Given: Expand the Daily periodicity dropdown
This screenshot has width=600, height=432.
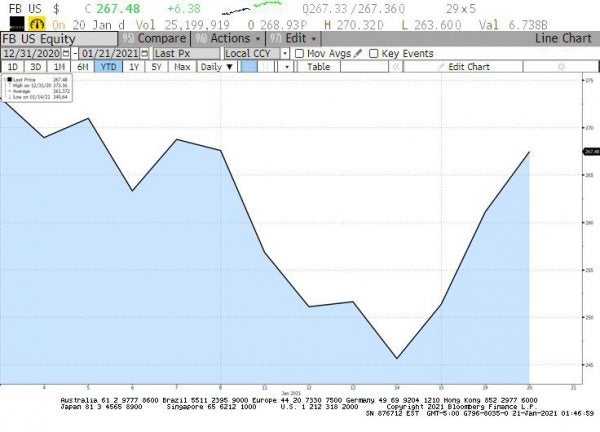Looking at the screenshot, I should tap(217, 67).
